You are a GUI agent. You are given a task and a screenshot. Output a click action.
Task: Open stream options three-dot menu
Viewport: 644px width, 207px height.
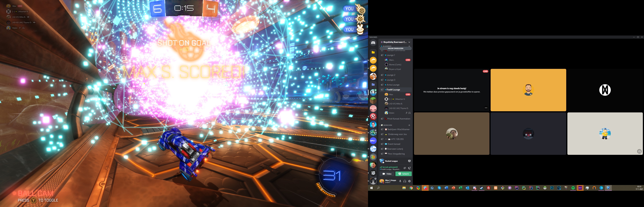click(x=486, y=108)
